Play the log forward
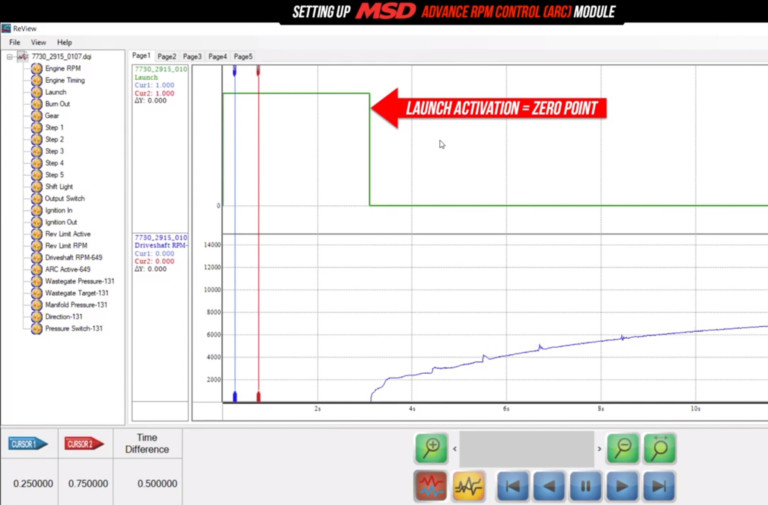This screenshot has height=505, width=768. pyautogui.click(x=623, y=486)
